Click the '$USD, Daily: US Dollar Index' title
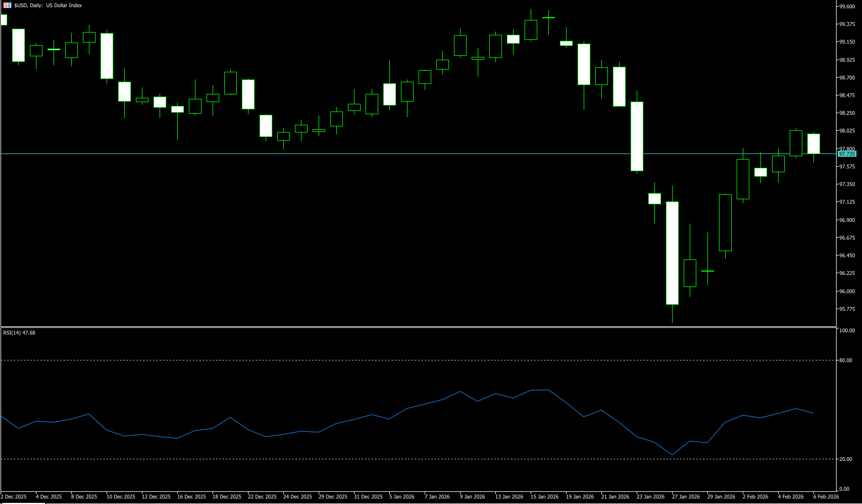 click(x=47, y=6)
